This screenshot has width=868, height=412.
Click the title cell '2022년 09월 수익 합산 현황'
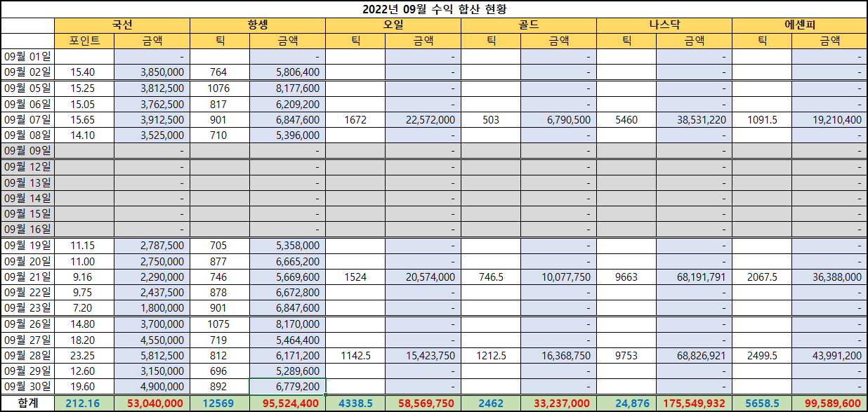(434, 9)
